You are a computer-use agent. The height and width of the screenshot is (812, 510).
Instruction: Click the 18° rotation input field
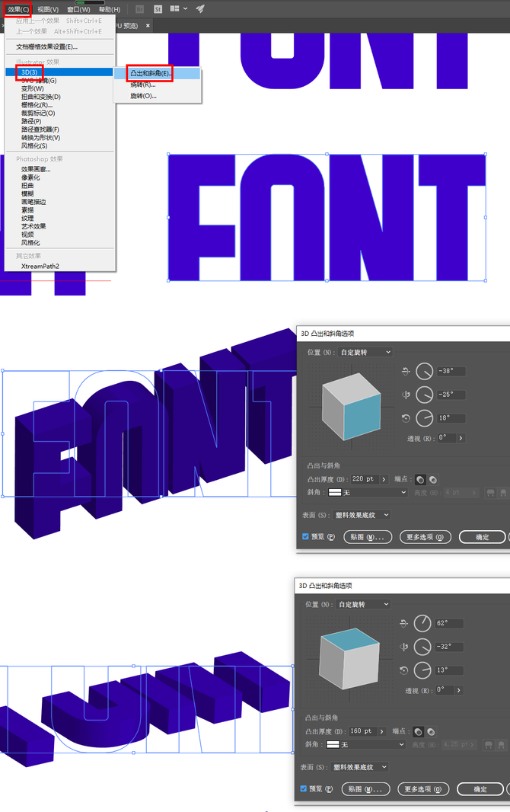pos(451,418)
